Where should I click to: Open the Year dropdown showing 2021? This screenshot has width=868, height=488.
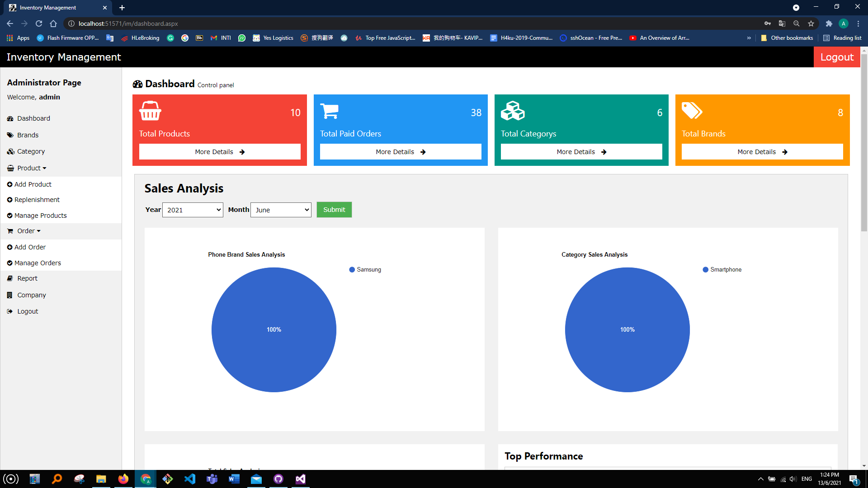coord(193,210)
